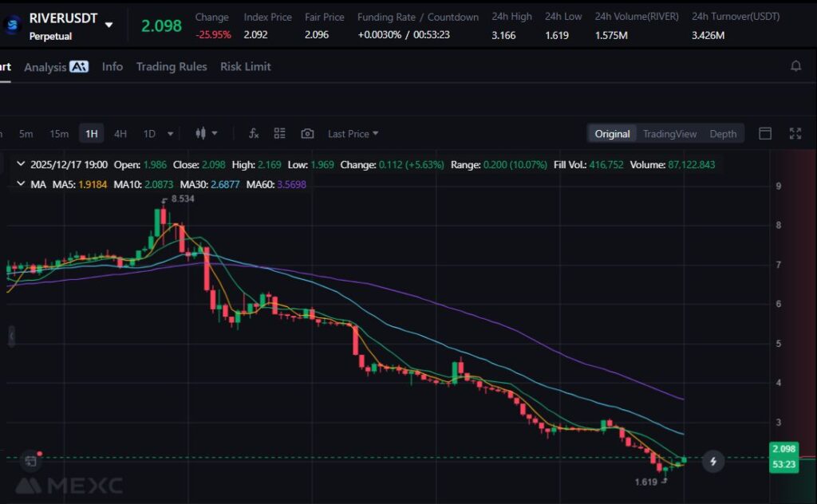The height and width of the screenshot is (504, 817).
Task: Click the lightning quick-order icon
Action: (713, 460)
